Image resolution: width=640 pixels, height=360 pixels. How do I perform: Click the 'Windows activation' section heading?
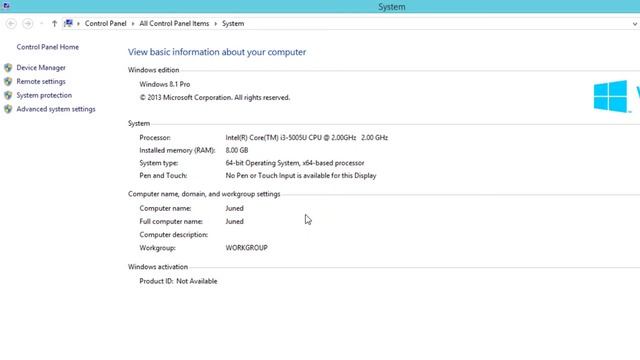click(158, 267)
